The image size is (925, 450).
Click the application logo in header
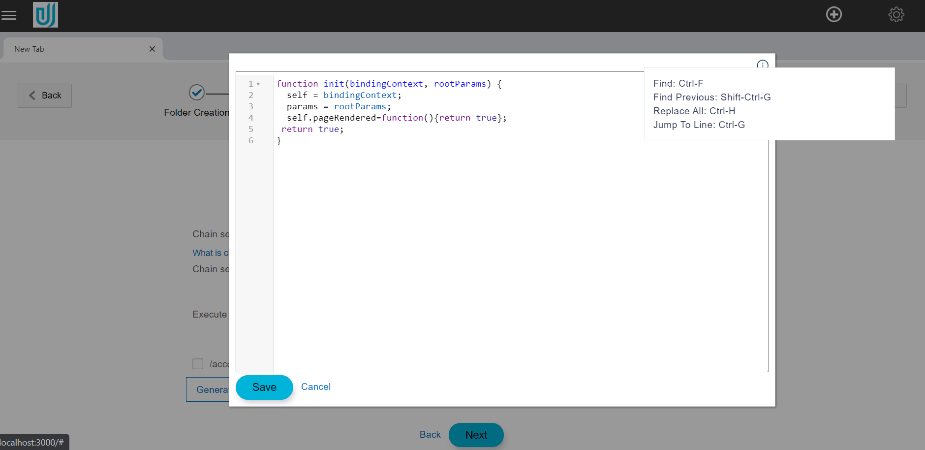coord(45,15)
